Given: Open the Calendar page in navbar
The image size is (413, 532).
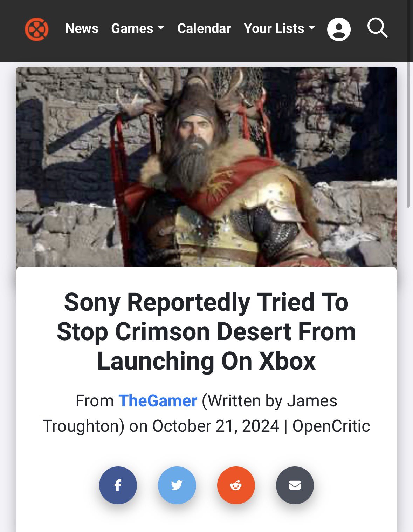Looking at the screenshot, I should (x=204, y=28).
